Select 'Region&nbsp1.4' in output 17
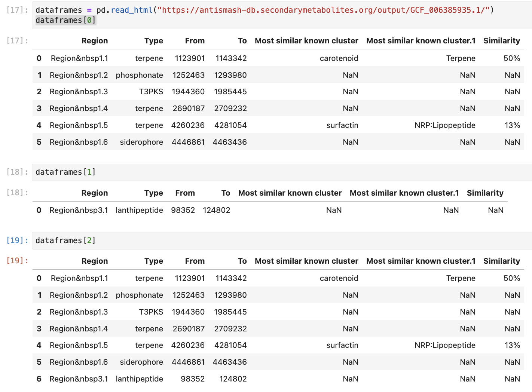 pos(79,108)
